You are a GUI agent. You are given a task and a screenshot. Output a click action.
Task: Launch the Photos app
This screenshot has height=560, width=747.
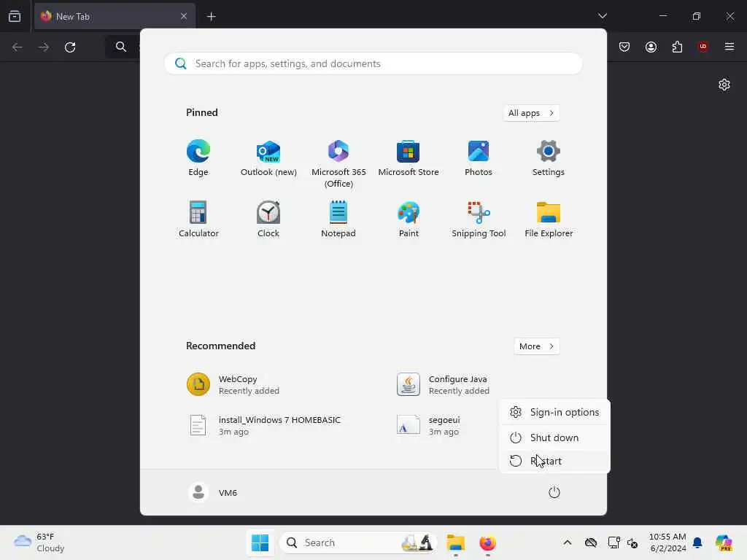tap(479, 158)
